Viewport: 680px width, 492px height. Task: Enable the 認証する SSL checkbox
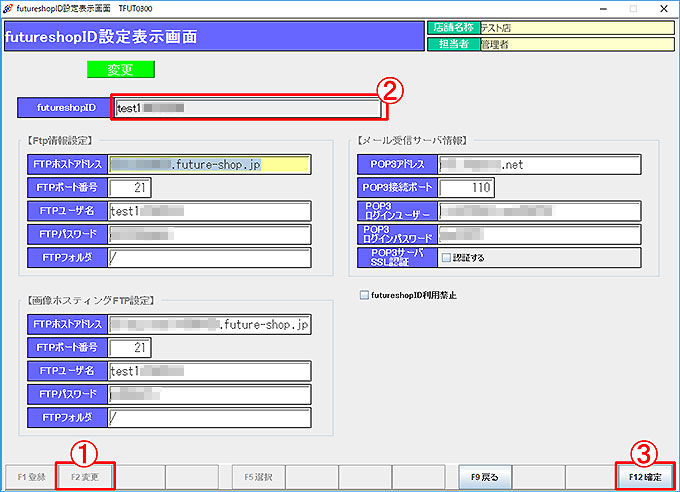tap(446, 258)
